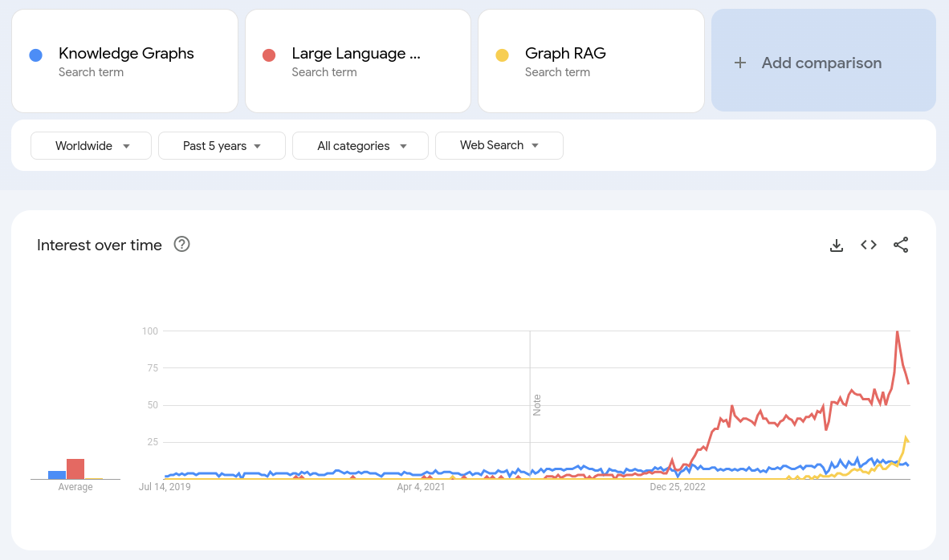Click the Interest over time heading
The height and width of the screenshot is (560, 949).
coord(99,245)
